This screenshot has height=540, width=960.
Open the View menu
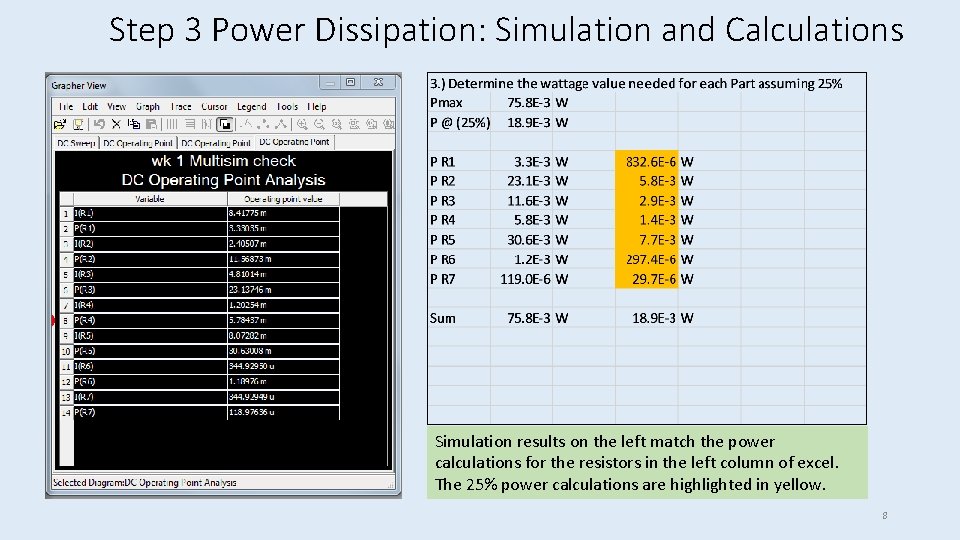tap(116, 107)
